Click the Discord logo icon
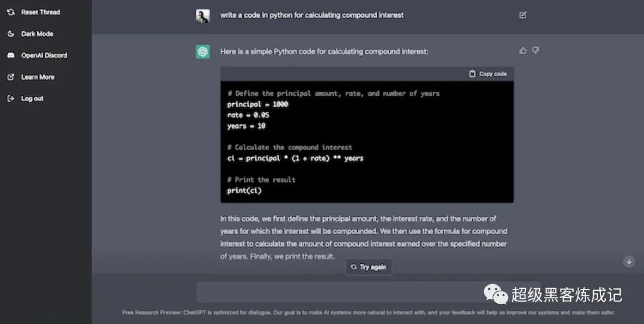Image resolution: width=644 pixels, height=324 pixels. pos(10,55)
